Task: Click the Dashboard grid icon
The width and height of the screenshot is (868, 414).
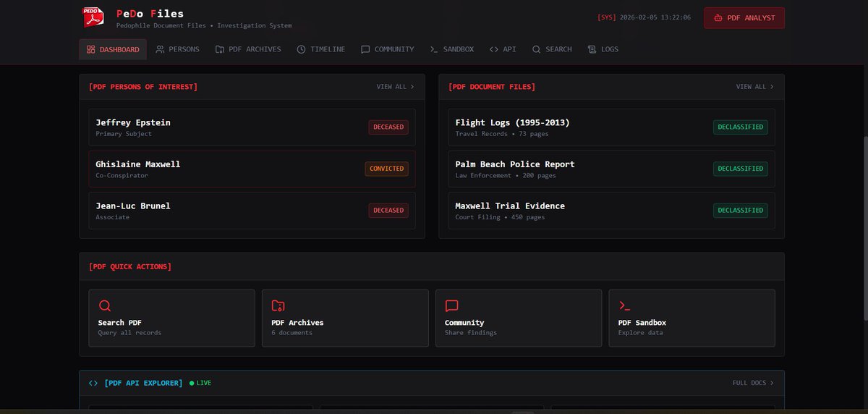Action: point(91,49)
